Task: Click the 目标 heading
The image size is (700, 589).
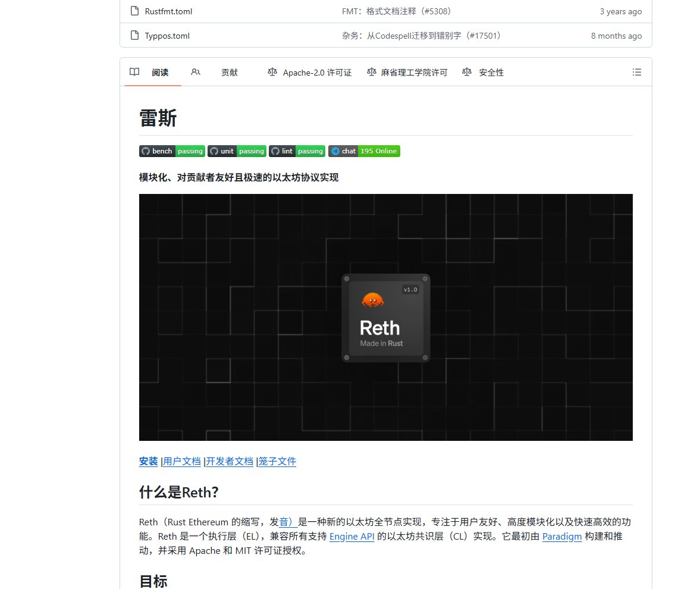Action: coord(153,581)
